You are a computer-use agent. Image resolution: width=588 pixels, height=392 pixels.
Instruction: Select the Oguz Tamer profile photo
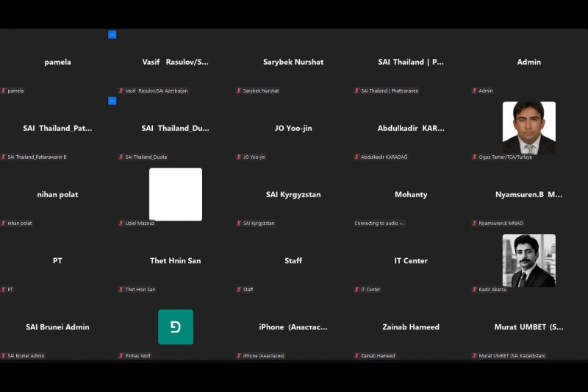(528, 127)
